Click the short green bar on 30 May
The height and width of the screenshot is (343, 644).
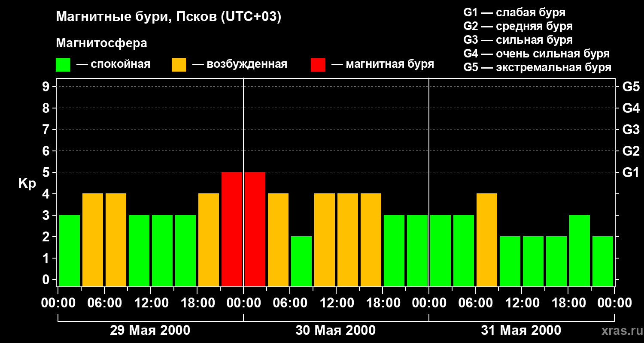pos(301,261)
